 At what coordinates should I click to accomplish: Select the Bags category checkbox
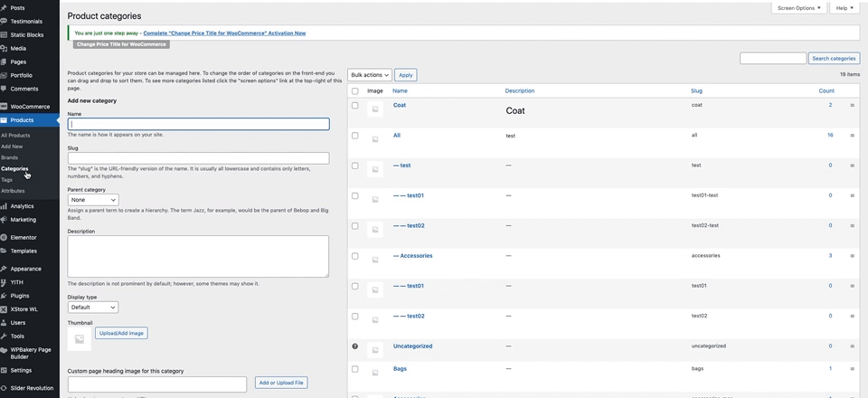point(354,369)
